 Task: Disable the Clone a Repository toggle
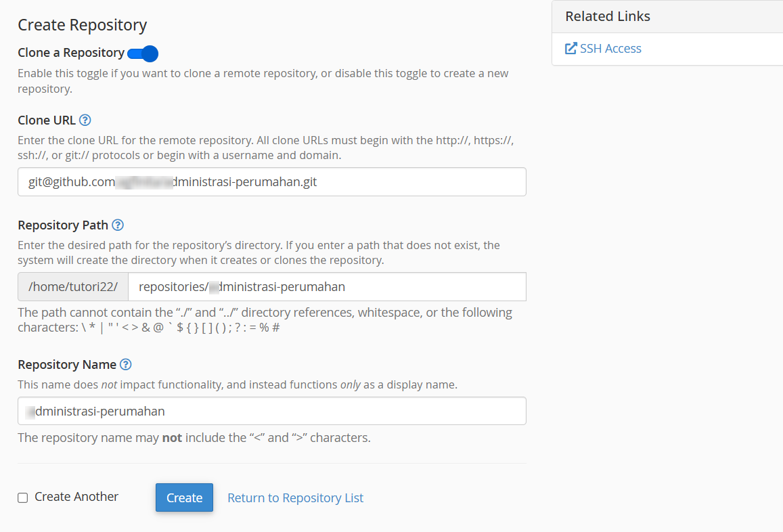[143, 53]
